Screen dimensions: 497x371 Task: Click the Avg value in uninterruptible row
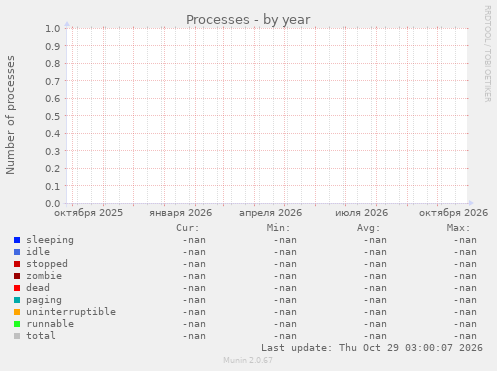[375, 312]
